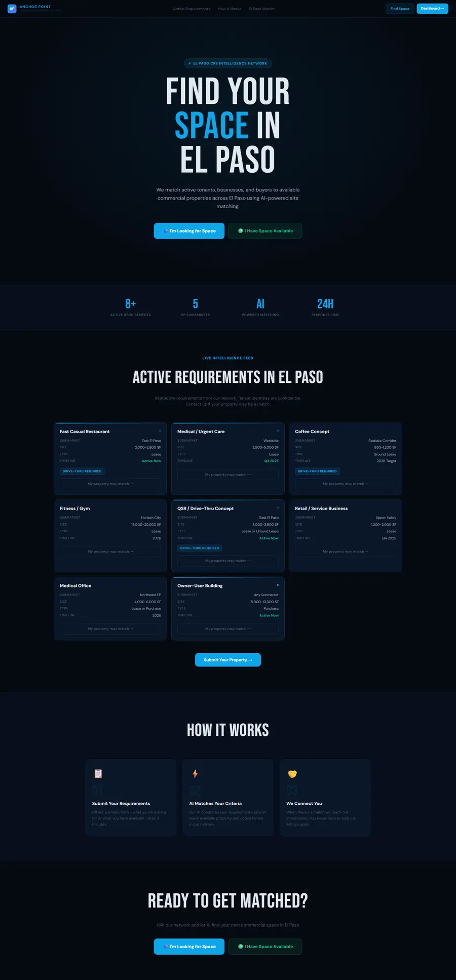Open the Medical / Urgent Care card title
456x980 pixels.
click(201, 432)
